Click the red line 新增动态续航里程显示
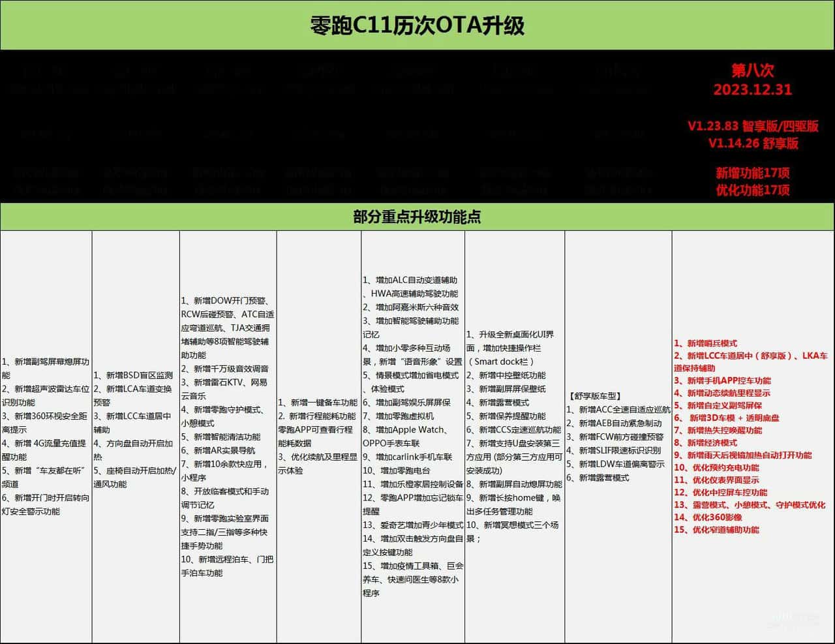Screen dimensions: 835x644 click(722, 393)
